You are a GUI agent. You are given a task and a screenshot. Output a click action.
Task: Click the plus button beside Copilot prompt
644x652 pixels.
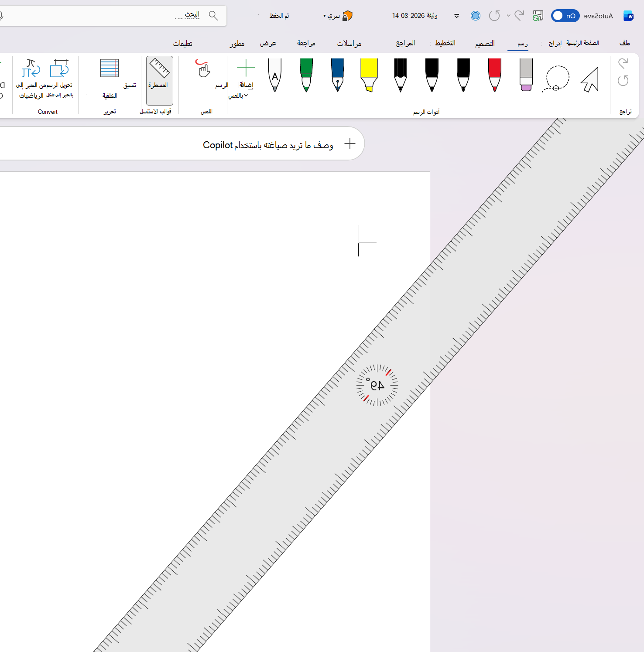click(350, 143)
